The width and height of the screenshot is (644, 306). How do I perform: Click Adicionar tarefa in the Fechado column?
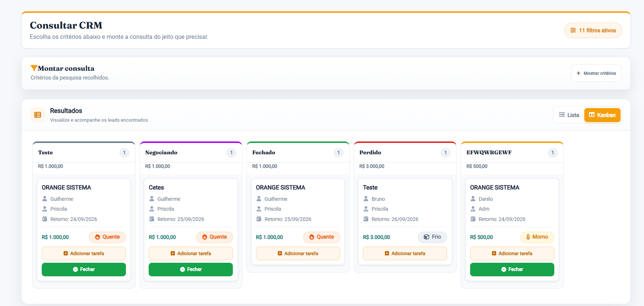point(298,253)
